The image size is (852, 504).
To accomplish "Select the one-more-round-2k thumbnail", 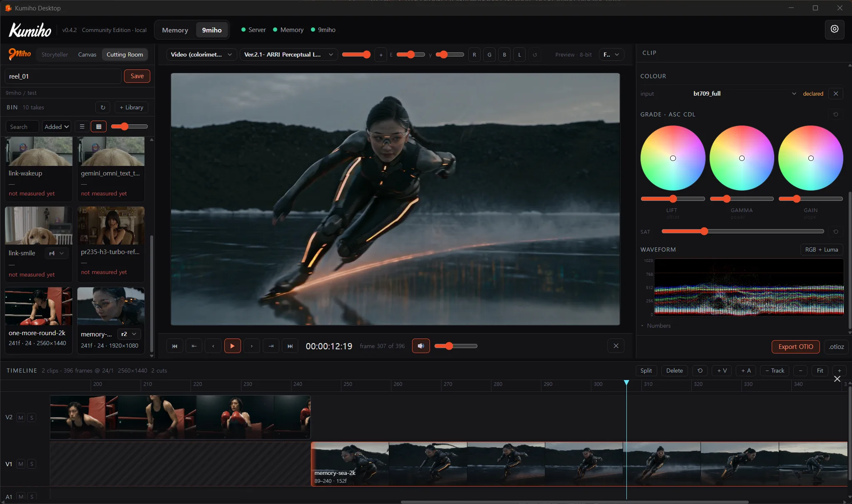I will (39, 306).
